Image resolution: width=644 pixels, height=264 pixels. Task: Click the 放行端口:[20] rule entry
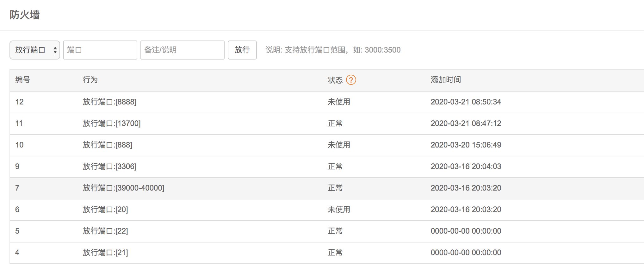(x=105, y=210)
